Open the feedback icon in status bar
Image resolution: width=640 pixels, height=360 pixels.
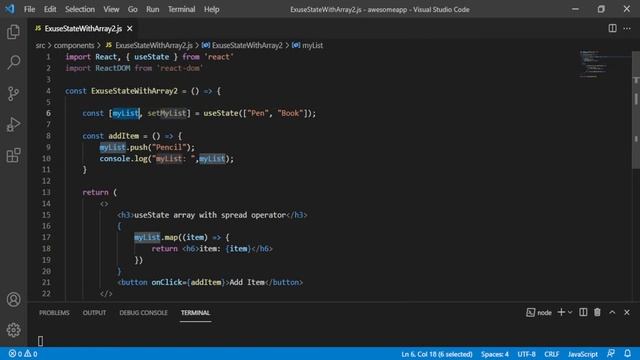coord(611,353)
